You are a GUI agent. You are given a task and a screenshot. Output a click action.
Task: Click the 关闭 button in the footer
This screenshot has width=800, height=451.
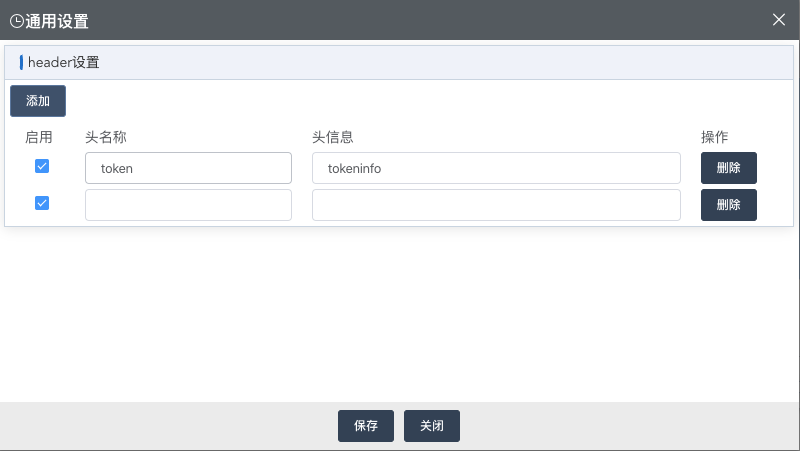click(x=432, y=426)
